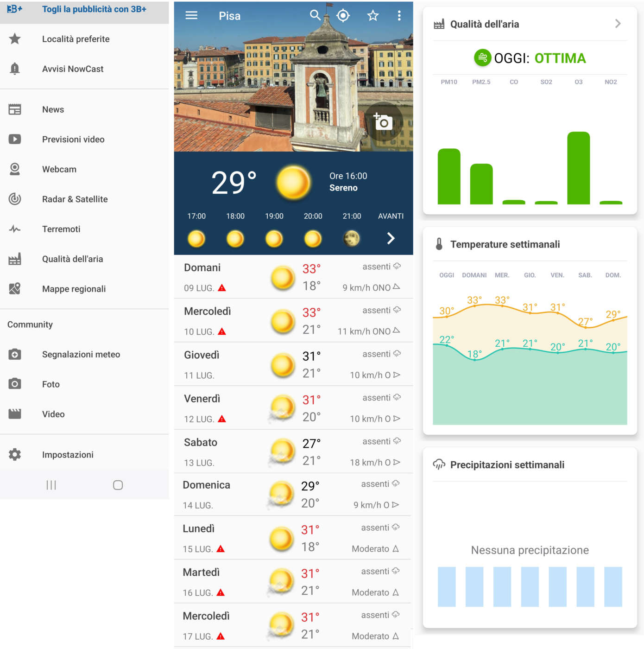Expand the Qualità dell'aria card via its chevron
Screen dimensions: 644x649
coord(617,23)
